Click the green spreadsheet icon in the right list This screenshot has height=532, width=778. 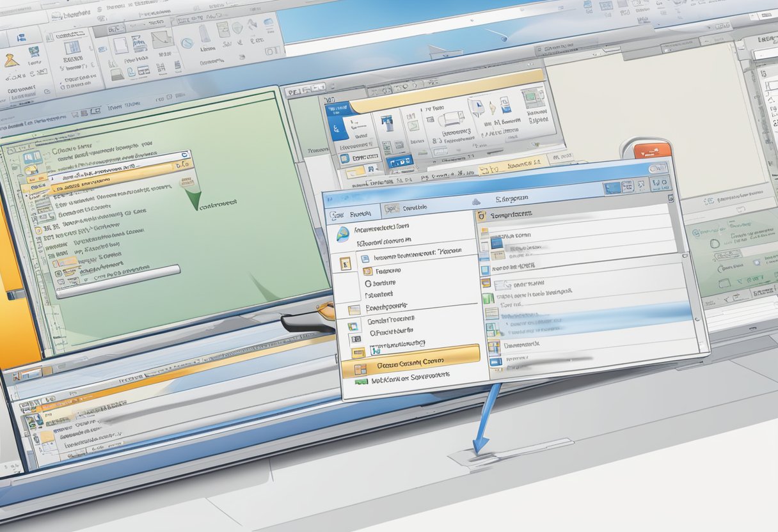coord(488,298)
